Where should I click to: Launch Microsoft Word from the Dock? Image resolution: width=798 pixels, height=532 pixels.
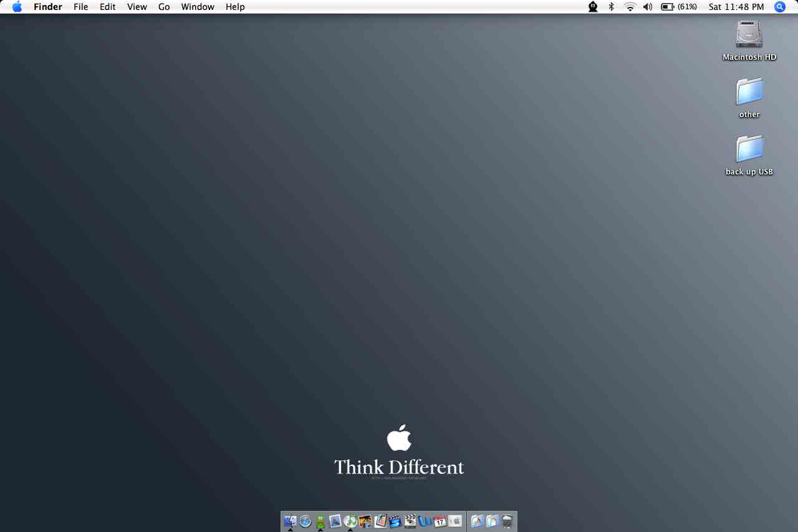click(425, 521)
